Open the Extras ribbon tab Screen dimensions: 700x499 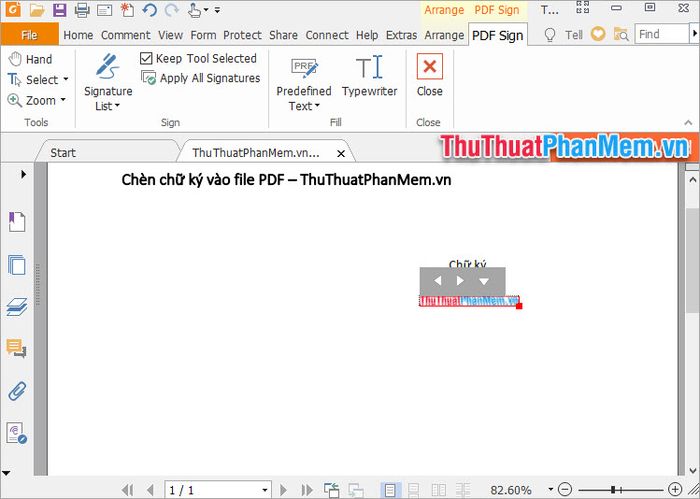(x=401, y=35)
